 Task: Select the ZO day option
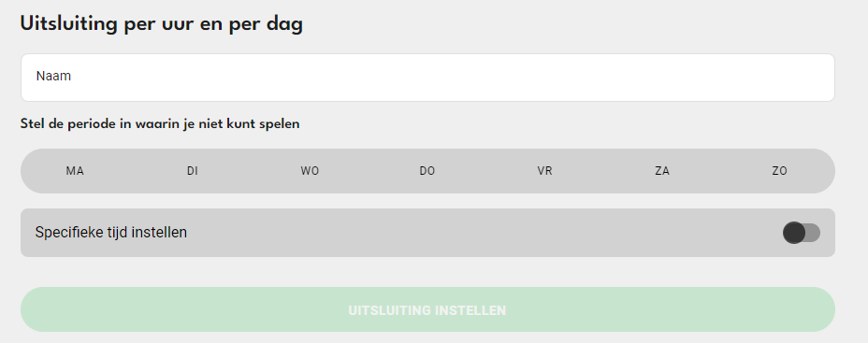(x=779, y=171)
